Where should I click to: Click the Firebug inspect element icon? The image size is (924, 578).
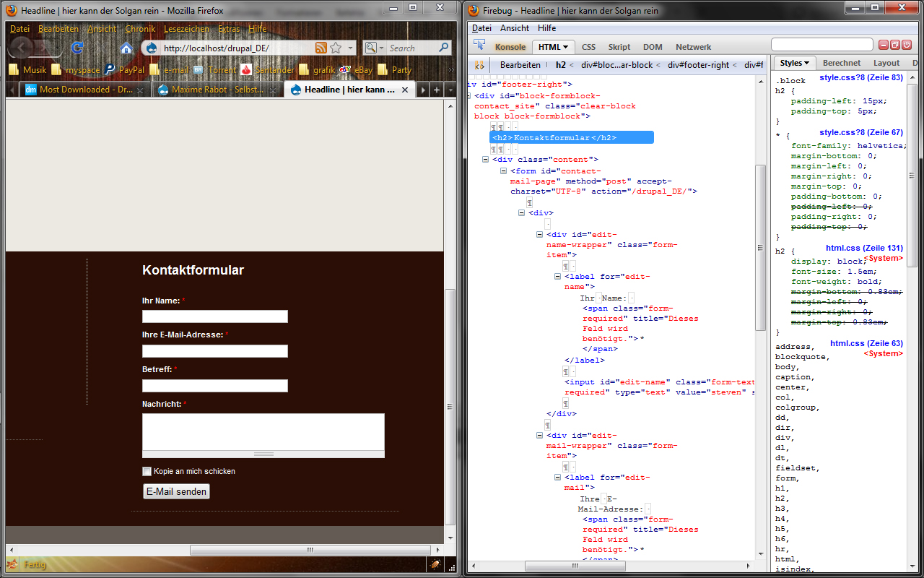tap(479, 46)
